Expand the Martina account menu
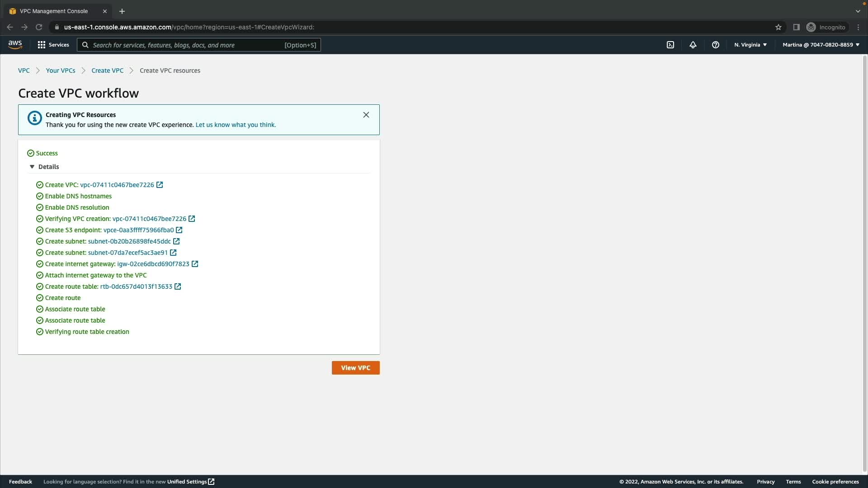The width and height of the screenshot is (868, 488). tap(821, 45)
